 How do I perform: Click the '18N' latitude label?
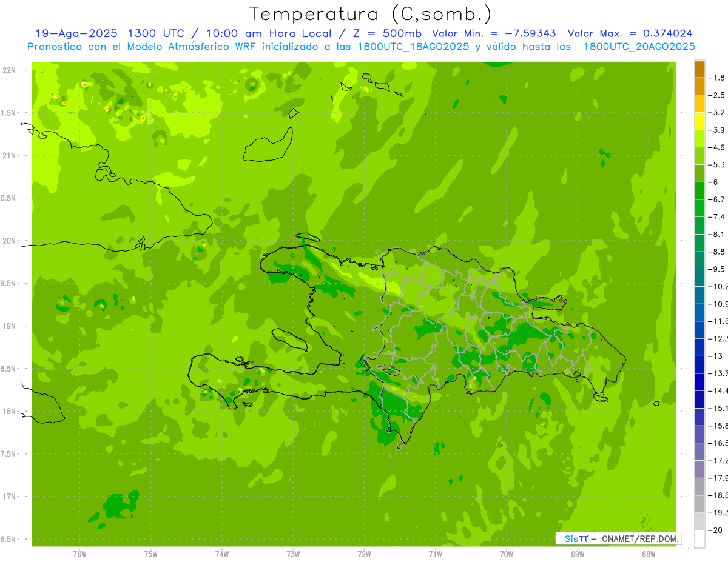(9, 412)
